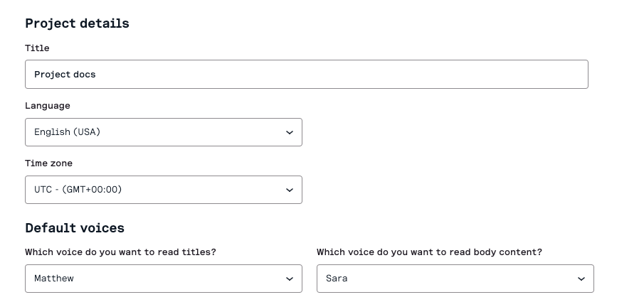Click 'Which voice do you want to read titles?' label

click(120, 252)
